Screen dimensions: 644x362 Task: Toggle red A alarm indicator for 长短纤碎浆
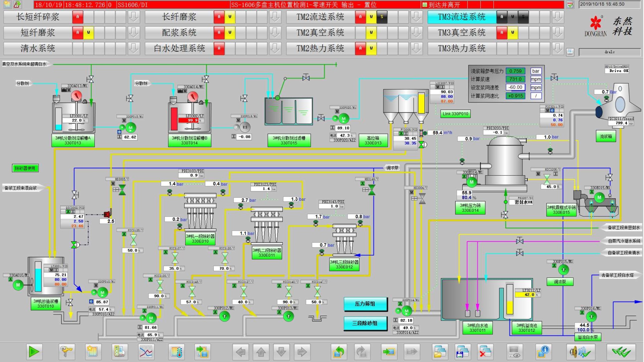(x=78, y=17)
